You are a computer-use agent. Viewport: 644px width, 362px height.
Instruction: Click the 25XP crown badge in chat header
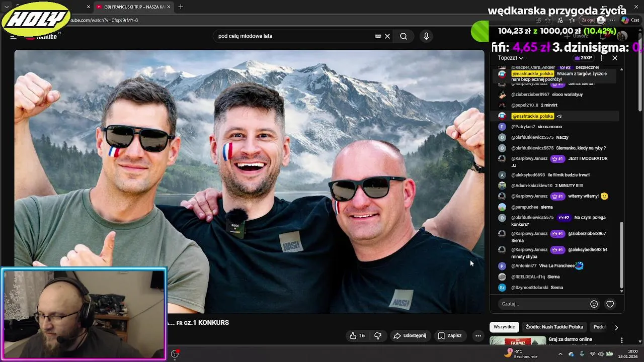click(583, 58)
